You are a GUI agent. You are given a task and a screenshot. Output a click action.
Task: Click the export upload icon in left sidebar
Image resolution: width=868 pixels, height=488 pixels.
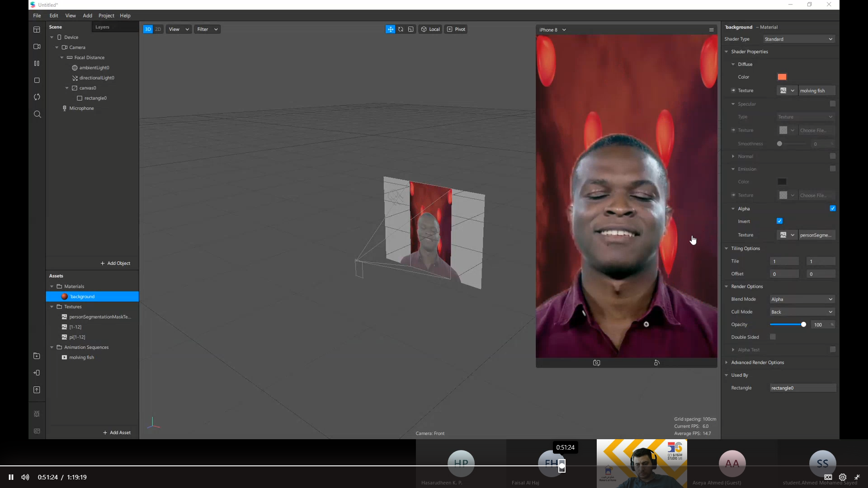click(37, 390)
